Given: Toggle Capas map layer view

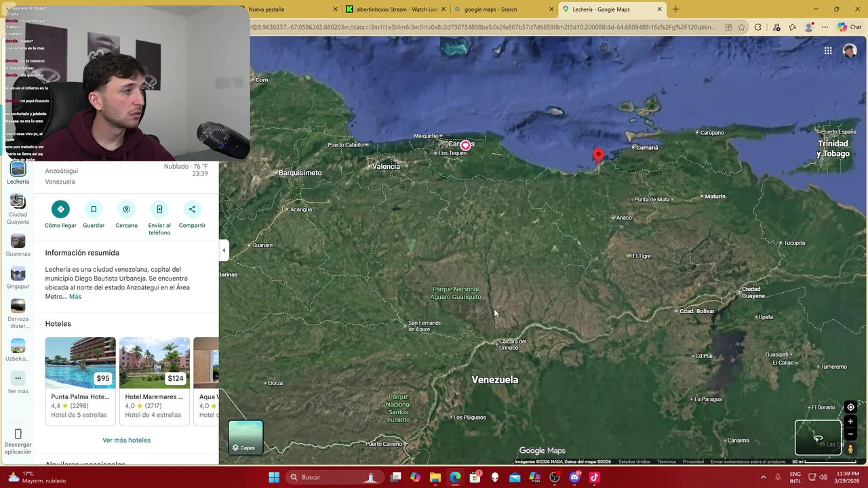Looking at the screenshot, I should 245,437.
